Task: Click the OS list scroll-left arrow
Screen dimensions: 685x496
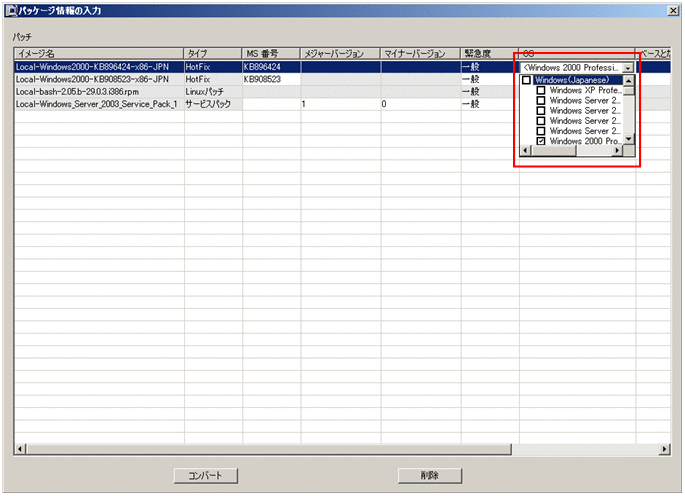Action: (525, 151)
